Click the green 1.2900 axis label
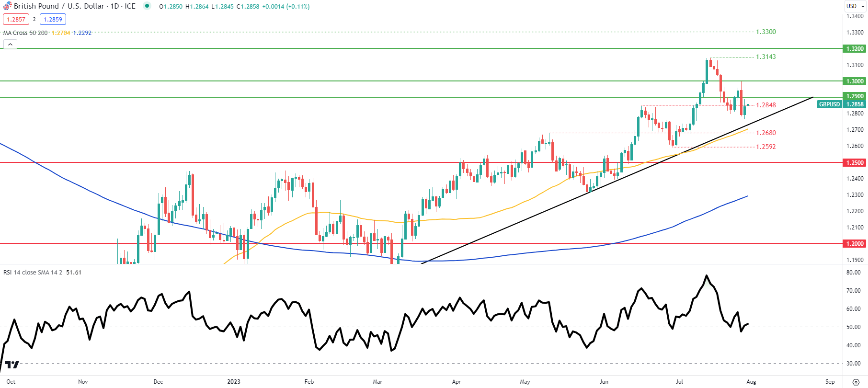Image resolution: width=868 pixels, height=388 pixels. [x=855, y=96]
